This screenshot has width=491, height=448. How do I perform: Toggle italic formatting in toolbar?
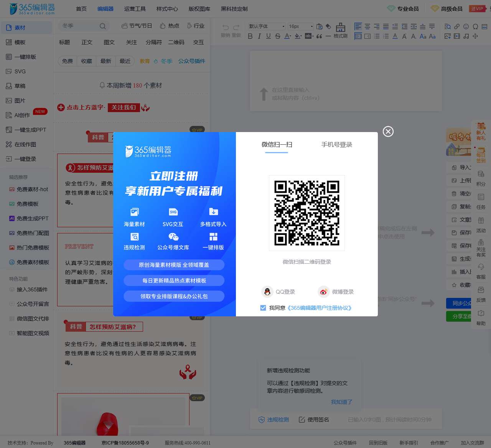tap(259, 36)
